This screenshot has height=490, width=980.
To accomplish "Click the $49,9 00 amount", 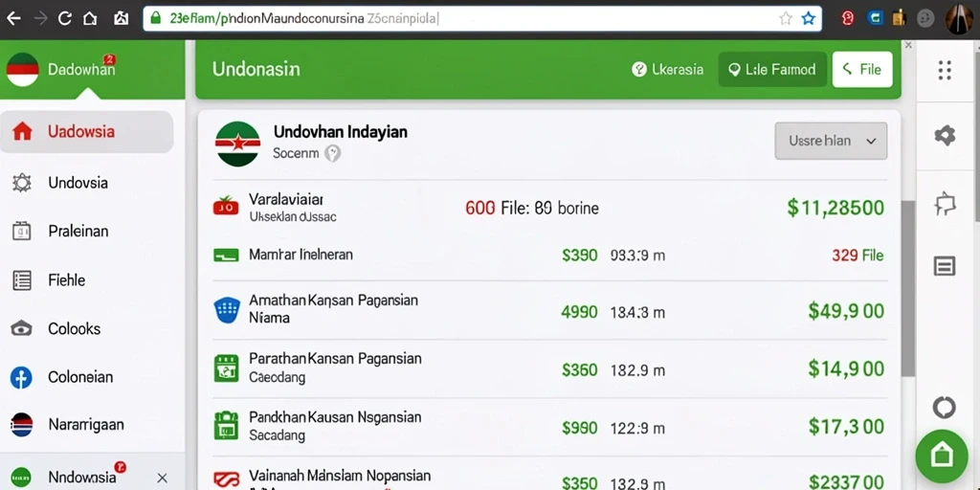I will pyautogui.click(x=846, y=311).
